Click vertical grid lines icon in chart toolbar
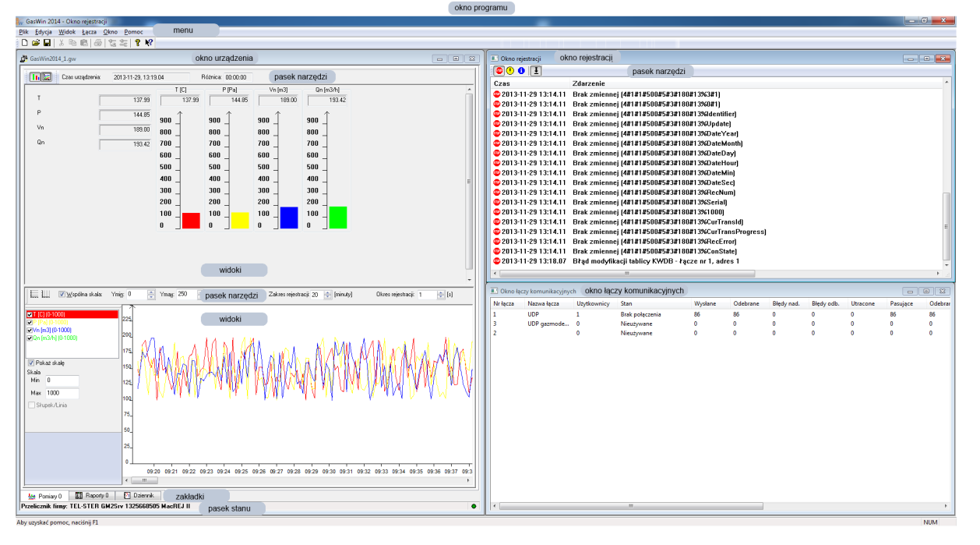This screenshot has width=980, height=545. (46, 294)
